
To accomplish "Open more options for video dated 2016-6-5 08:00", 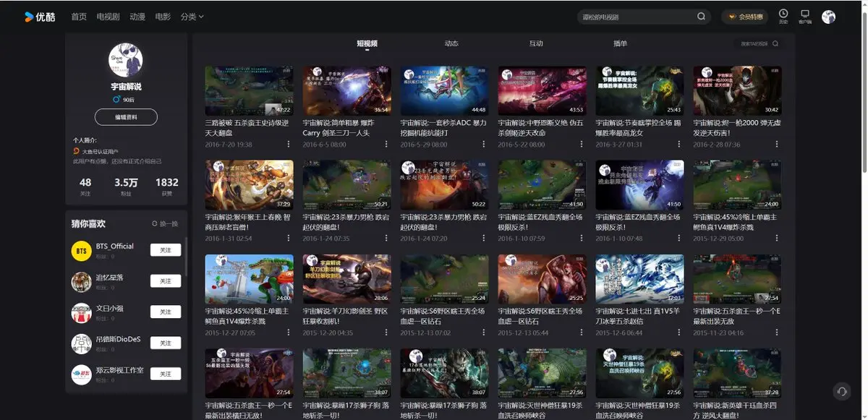I will 386,144.
